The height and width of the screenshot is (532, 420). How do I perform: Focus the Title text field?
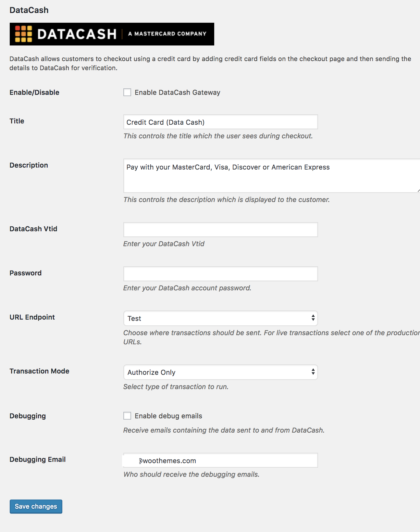click(x=220, y=122)
